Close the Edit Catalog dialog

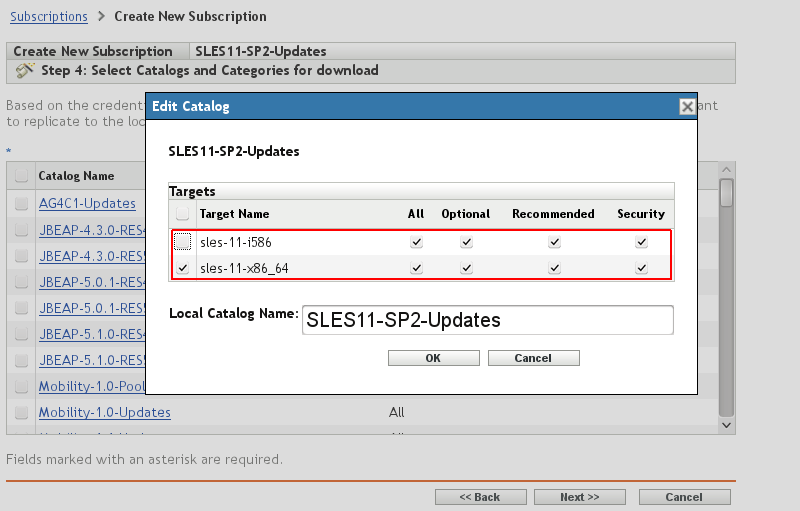(x=686, y=107)
